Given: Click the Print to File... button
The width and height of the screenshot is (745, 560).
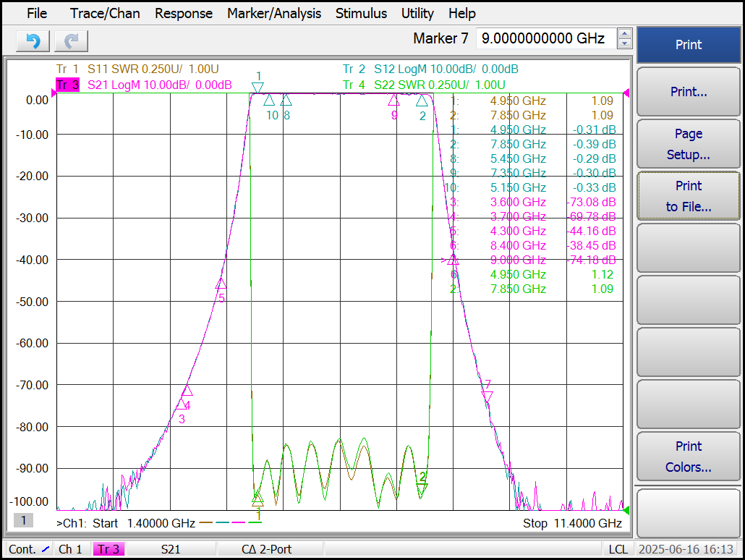Looking at the screenshot, I should (x=689, y=196).
